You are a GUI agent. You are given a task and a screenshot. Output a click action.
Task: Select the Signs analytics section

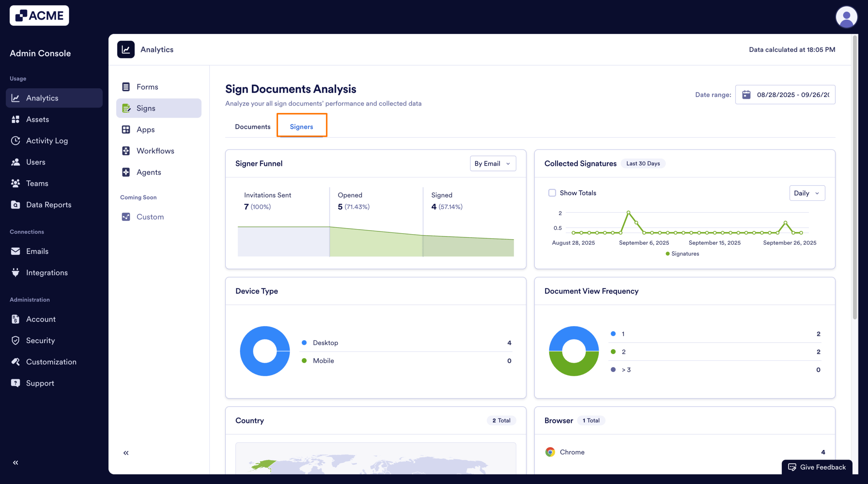pos(146,108)
